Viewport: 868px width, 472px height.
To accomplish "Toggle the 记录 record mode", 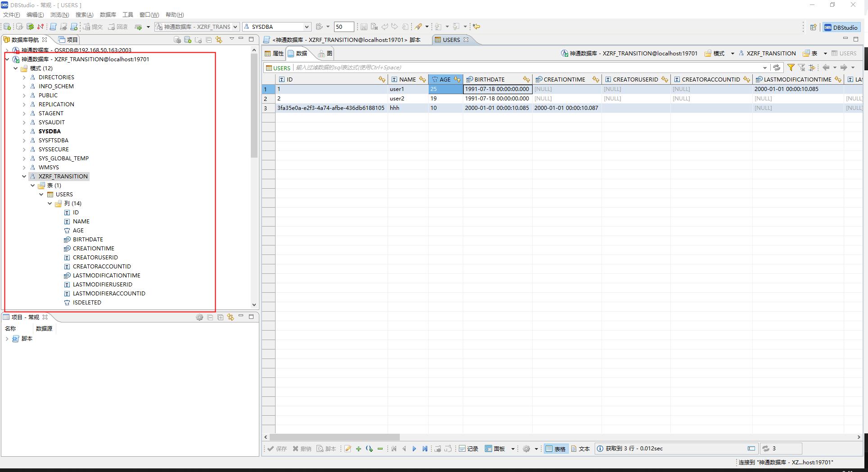I will 468,449.
